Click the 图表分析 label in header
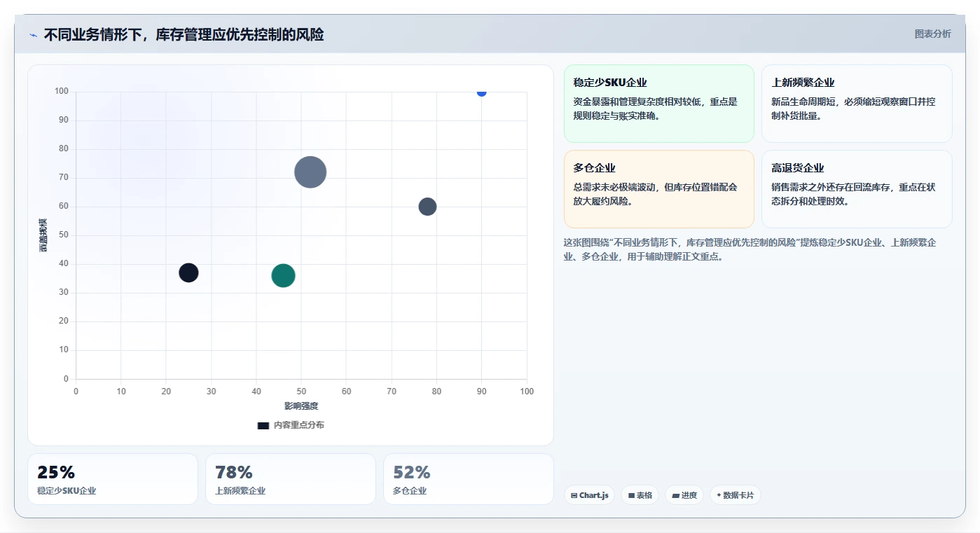 pyautogui.click(x=932, y=34)
